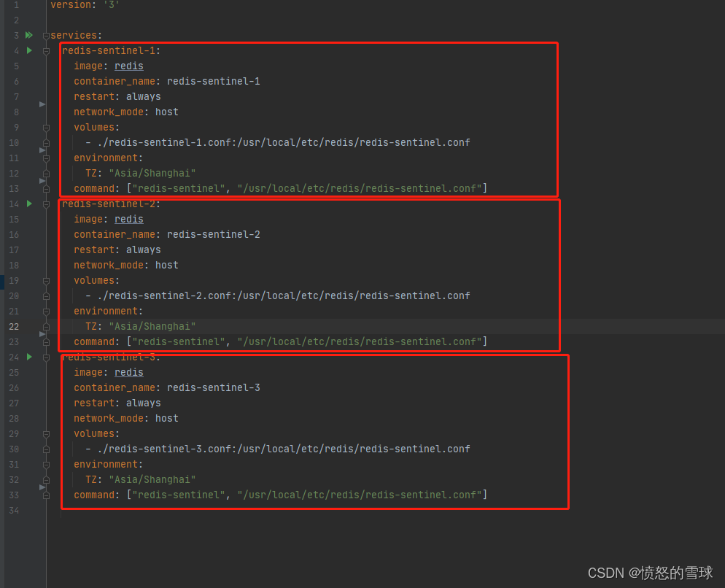Run the redis-sentinel-1 service gutter arrow
Image resolution: width=725 pixels, height=588 pixels.
coord(29,50)
